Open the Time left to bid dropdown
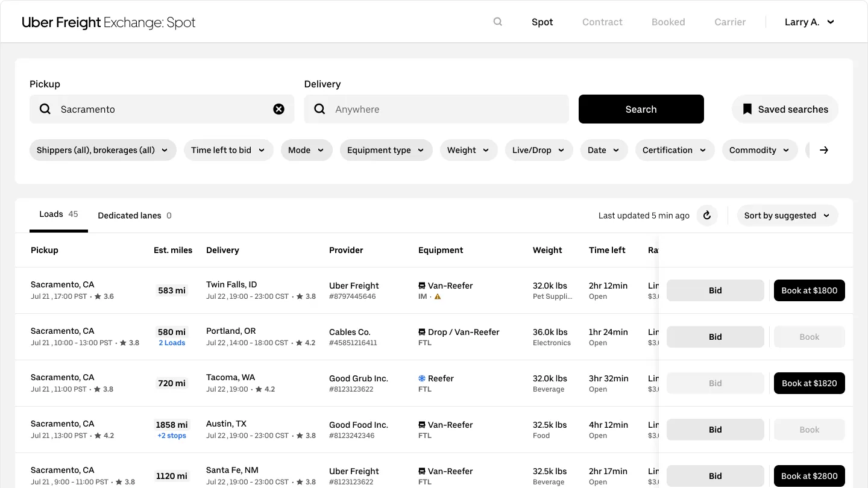 [228, 150]
